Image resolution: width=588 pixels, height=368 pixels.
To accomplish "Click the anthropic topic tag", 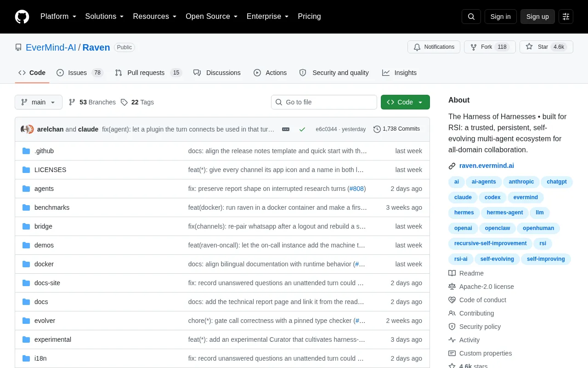I will point(521,182).
